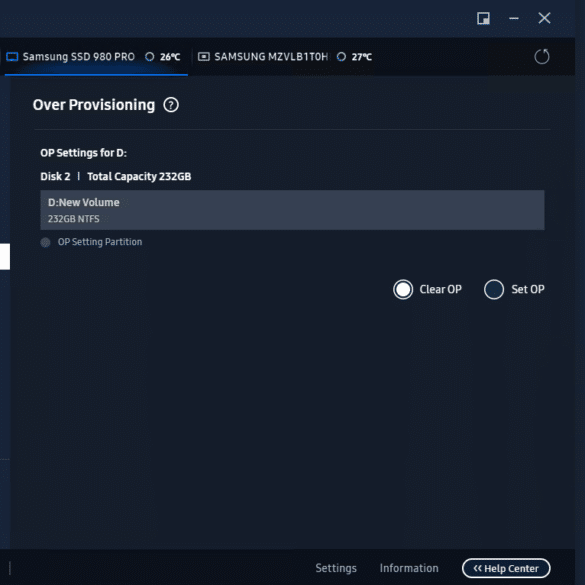The image size is (585, 585).
Task: Minimize the Samsung Magician window
Action: coord(514,18)
